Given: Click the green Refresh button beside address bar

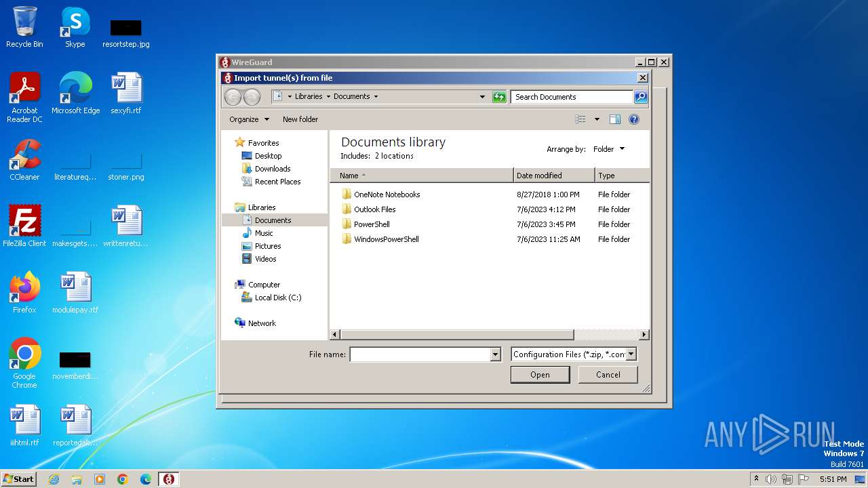Looking at the screenshot, I should tap(499, 97).
